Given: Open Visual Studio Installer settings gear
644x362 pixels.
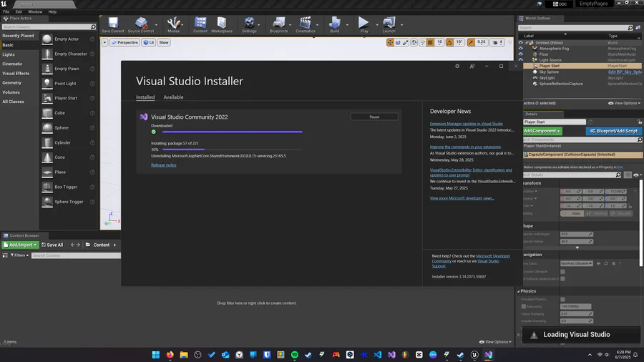Looking at the screenshot, I should point(457,66).
